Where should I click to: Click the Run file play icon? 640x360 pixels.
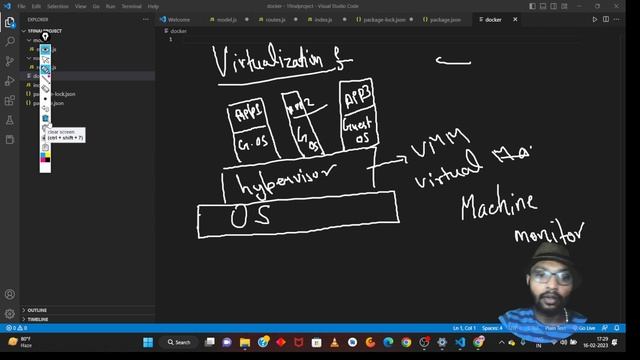(x=595, y=19)
